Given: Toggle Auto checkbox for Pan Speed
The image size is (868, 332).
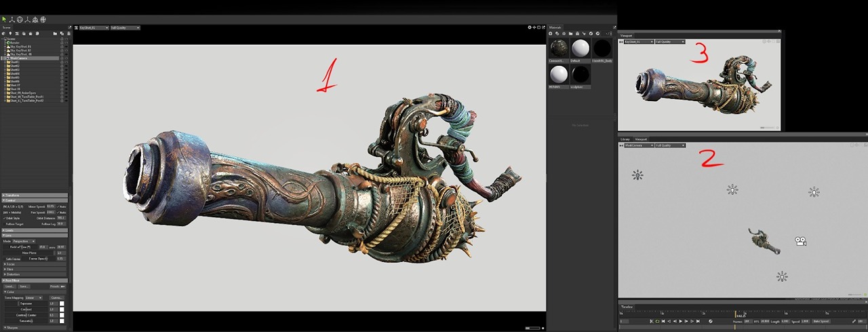Looking at the screenshot, I should [x=62, y=212].
